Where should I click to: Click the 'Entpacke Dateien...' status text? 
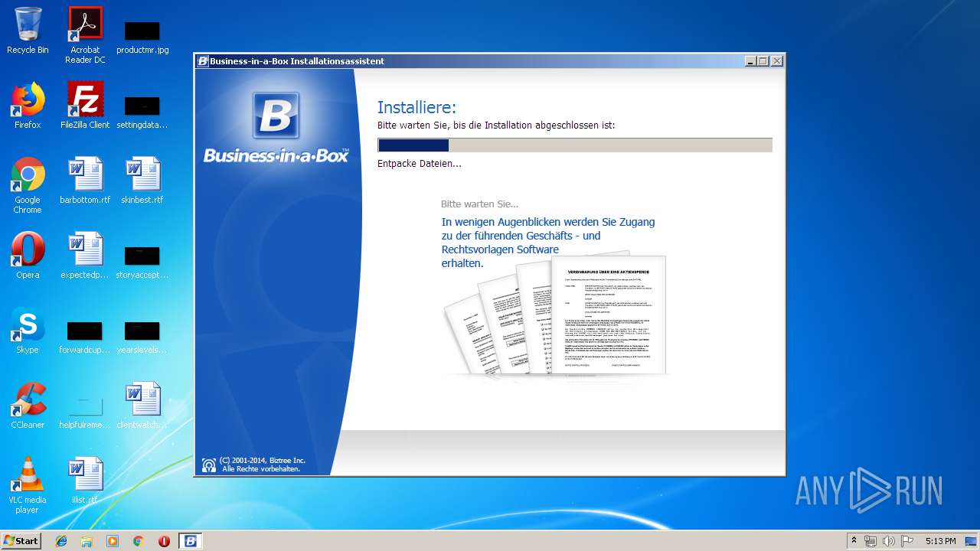420,164
